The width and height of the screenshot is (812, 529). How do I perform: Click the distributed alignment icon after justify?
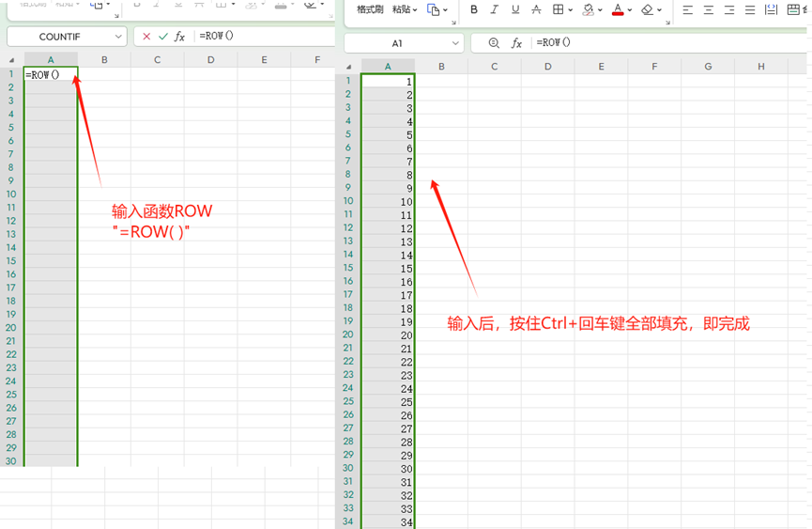(x=771, y=9)
